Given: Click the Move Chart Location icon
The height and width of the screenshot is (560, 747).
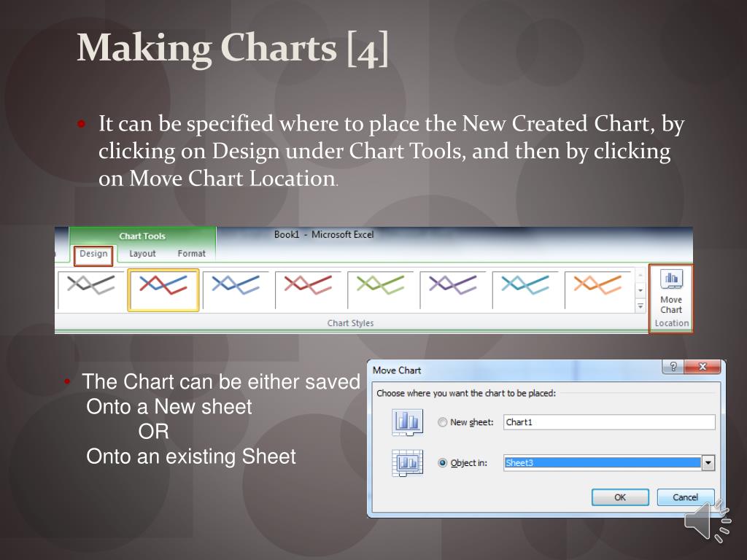Looking at the screenshot, I should 671,279.
